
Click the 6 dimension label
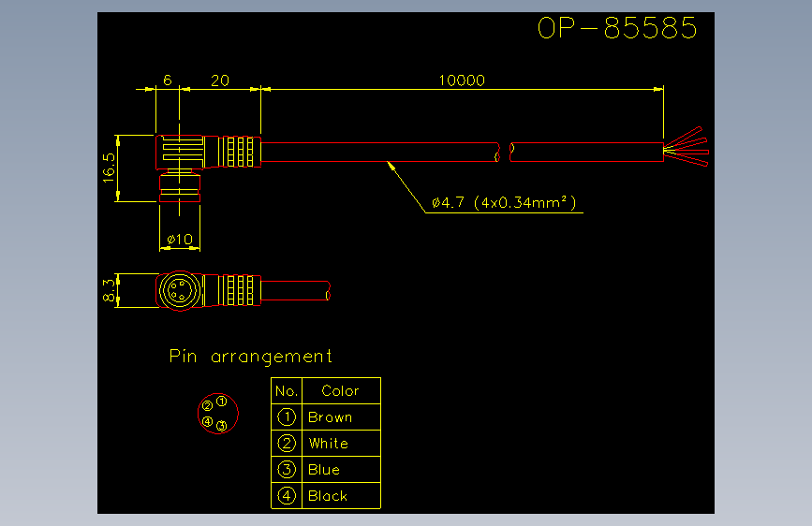(168, 80)
